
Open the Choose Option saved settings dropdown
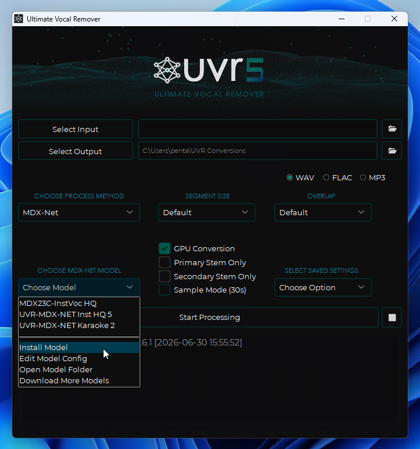323,287
